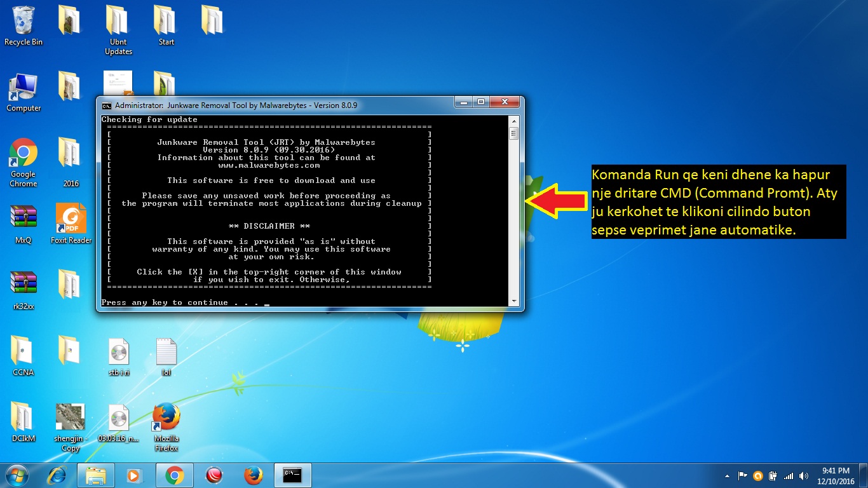Click the 'www.malwarebytes.com' text in console
Viewport: 868px width, 488px height.
pos(269,165)
